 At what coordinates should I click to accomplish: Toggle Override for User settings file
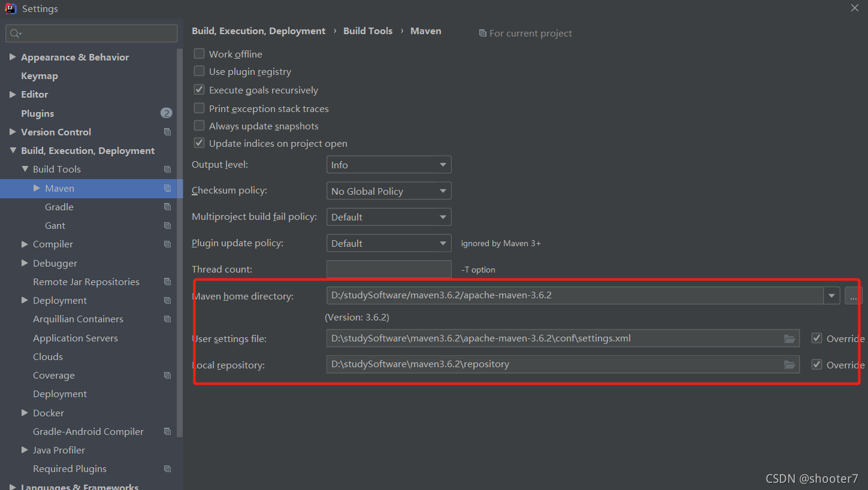coord(816,338)
